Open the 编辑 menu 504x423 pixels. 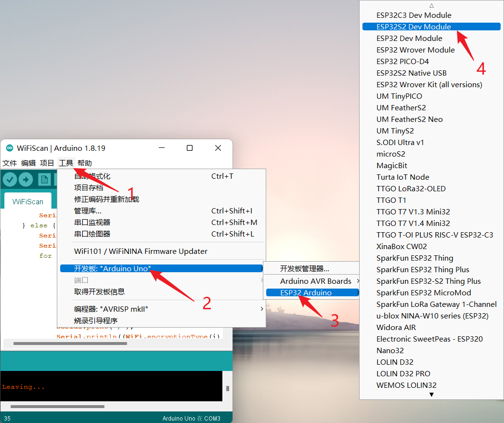28,163
